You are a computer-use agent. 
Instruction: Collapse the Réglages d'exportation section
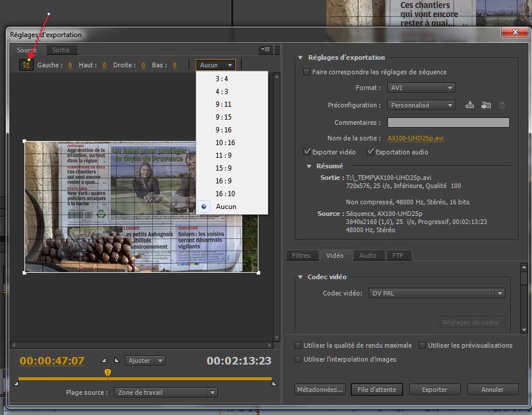(300, 57)
